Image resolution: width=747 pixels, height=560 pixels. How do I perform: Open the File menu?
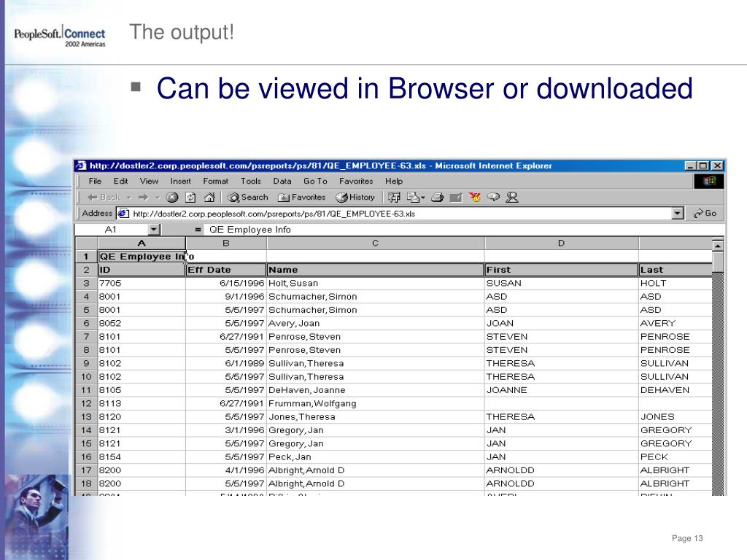(x=95, y=181)
